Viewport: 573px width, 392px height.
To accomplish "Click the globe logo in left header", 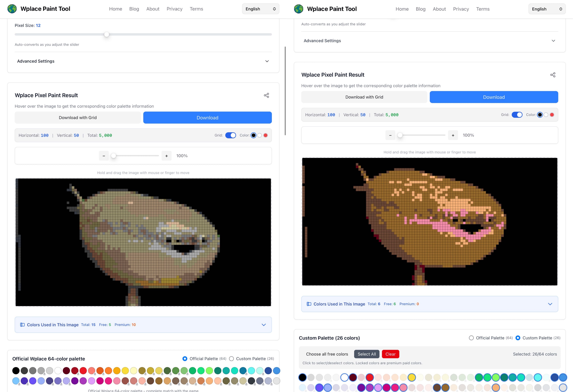I will [x=12, y=9].
